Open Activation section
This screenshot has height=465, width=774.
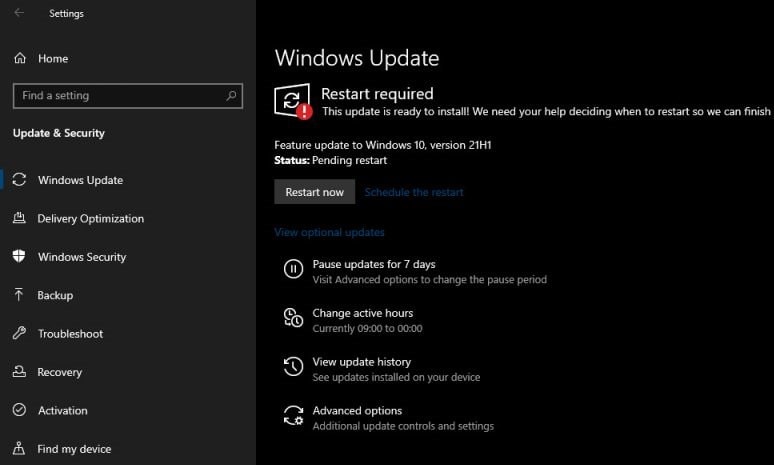(63, 410)
